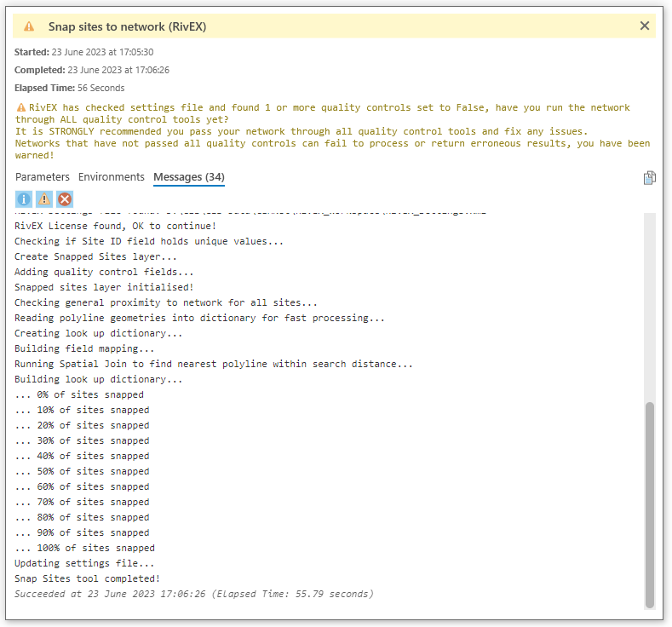Viewport: 672px width, 627px height.
Task: Click 'Snapped sites layer initialised!' message
Action: 104,287
